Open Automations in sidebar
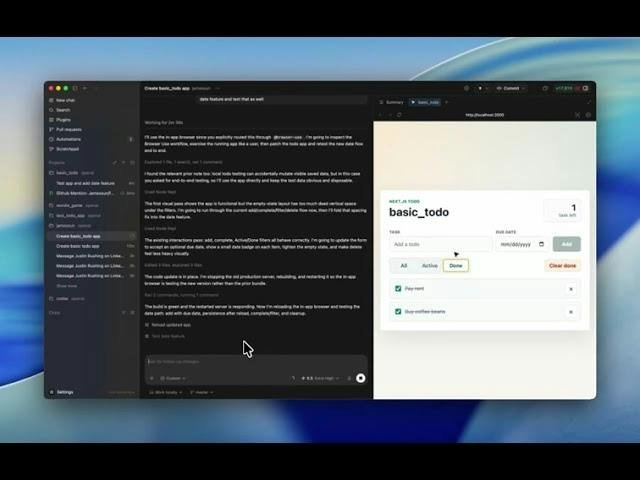The height and width of the screenshot is (480, 640). click(68, 139)
